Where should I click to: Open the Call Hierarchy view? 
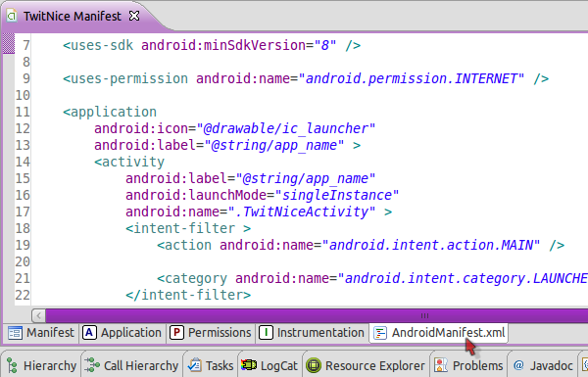132,365
